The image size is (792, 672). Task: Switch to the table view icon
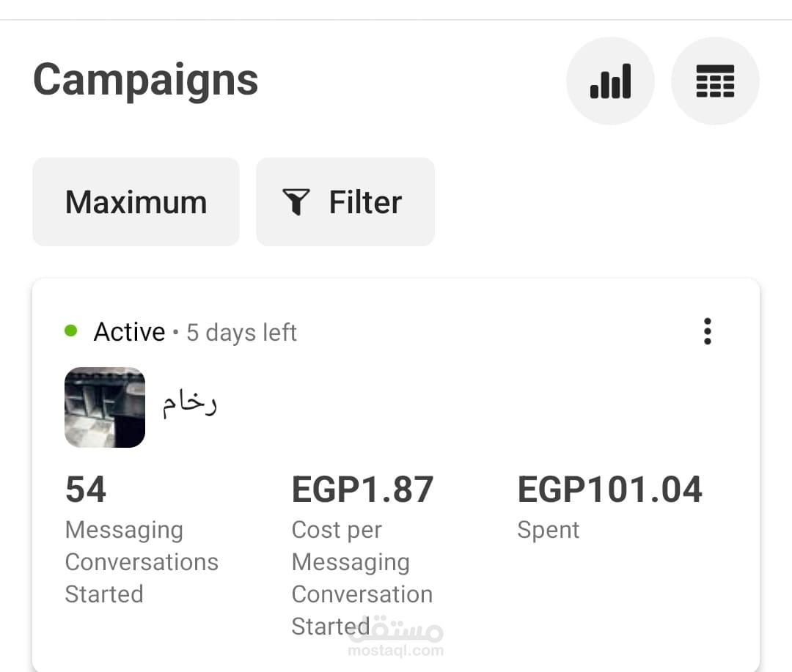(715, 81)
